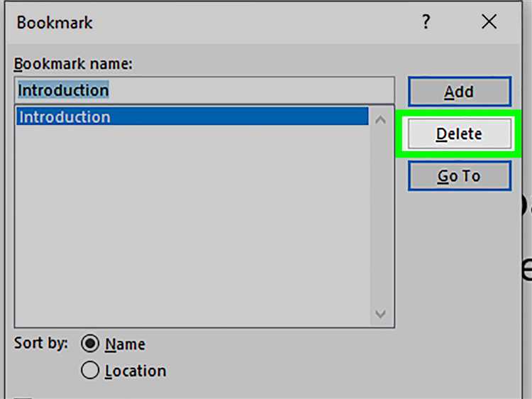This screenshot has width=532, height=399.
Task: Close the Bookmark dialog with X
Action: [x=489, y=22]
